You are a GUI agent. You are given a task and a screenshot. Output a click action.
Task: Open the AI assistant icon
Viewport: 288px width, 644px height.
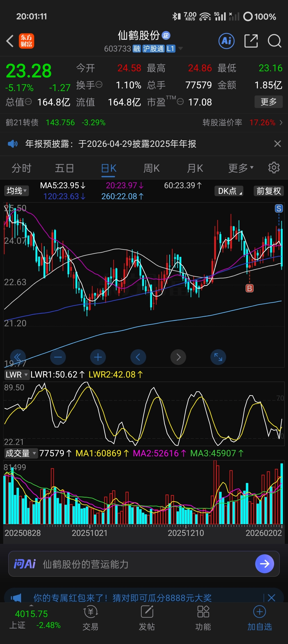[x=227, y=41]
